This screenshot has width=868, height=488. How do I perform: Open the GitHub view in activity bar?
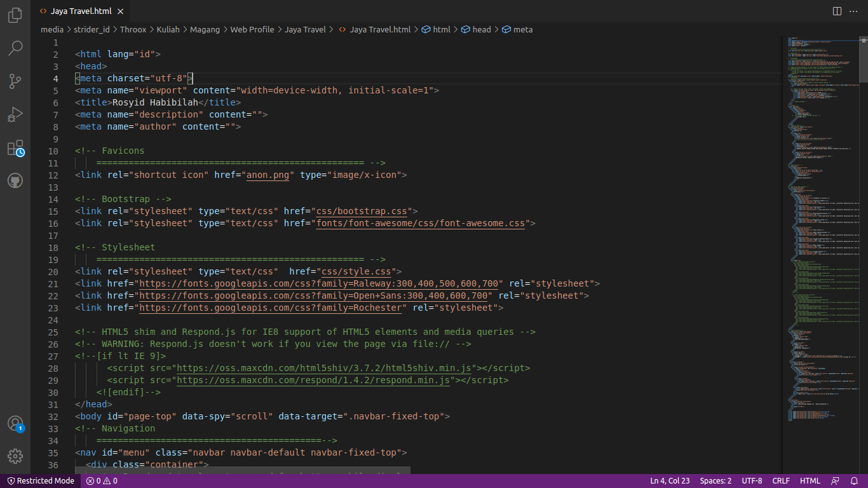pos(15,181)
